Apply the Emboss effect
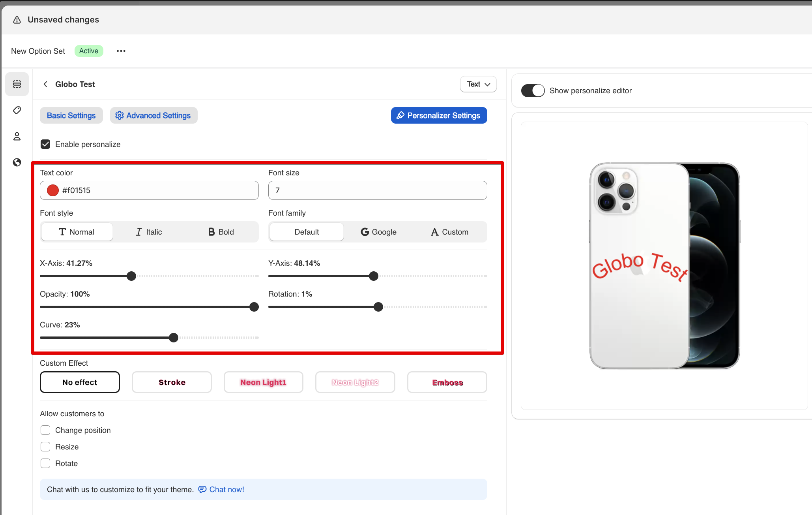812x515 pixels. pyautogui.click(x=447, y=382)
